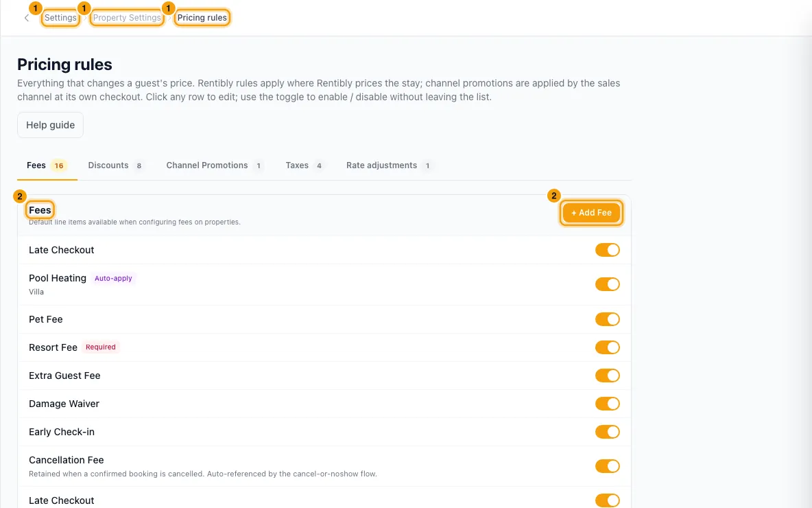
Task: Open the Damage Waiver row
Action: (324, 403)
